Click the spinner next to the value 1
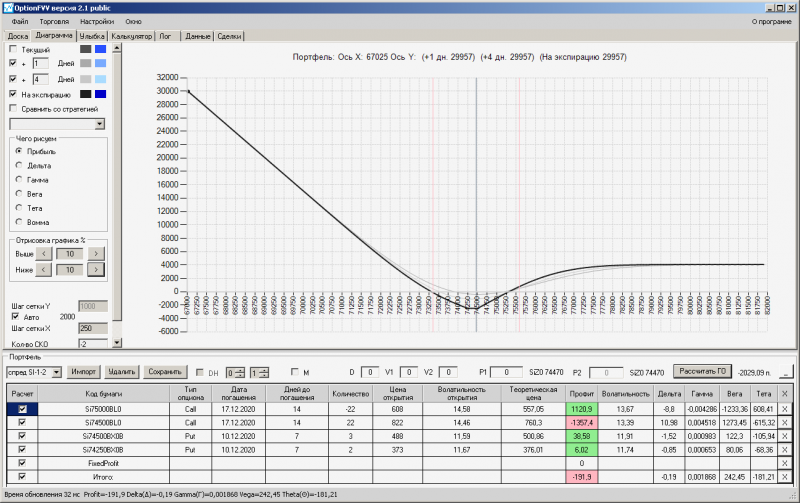Screen dimensions: 800x503 point(264,373)
